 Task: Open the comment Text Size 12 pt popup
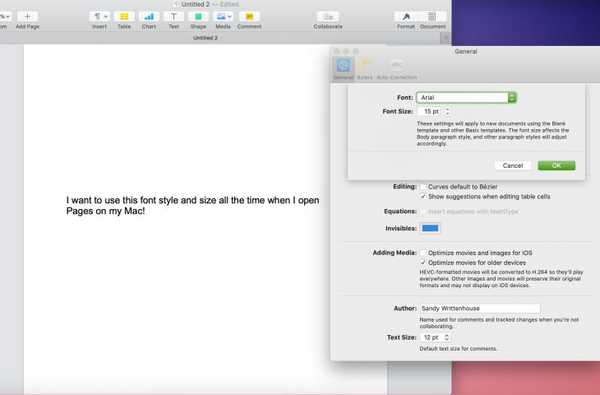(x=435, y=337)
